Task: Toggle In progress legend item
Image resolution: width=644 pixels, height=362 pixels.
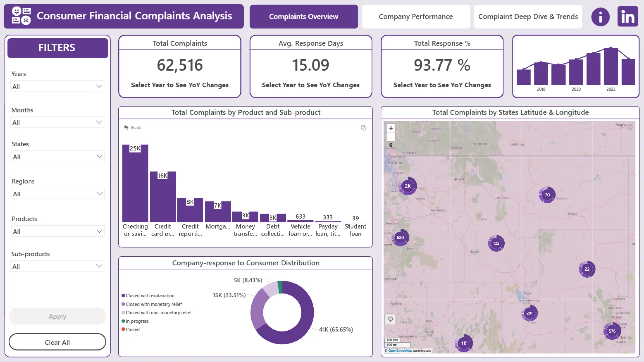Action: click(x=137, y=321)
